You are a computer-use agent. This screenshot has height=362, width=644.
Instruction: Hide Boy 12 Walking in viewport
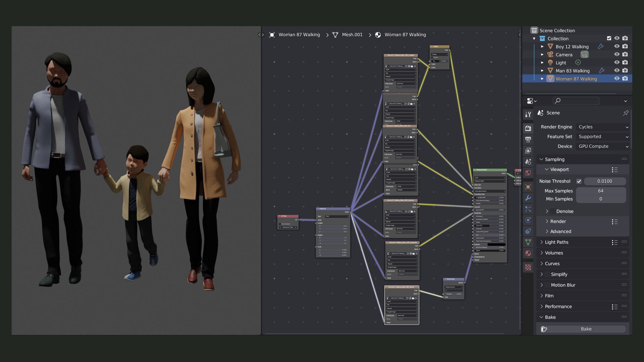[617, 47]
